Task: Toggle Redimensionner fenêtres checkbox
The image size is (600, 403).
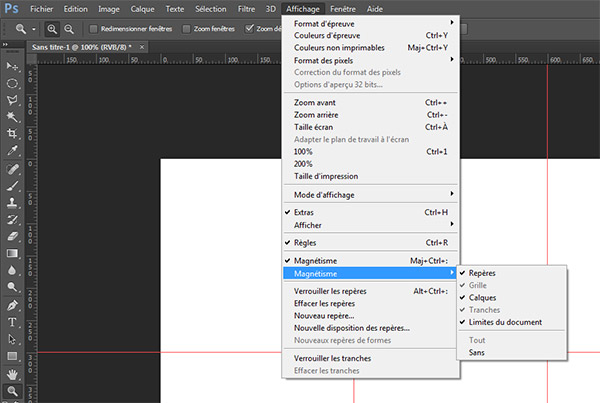Action: (93, 29)
